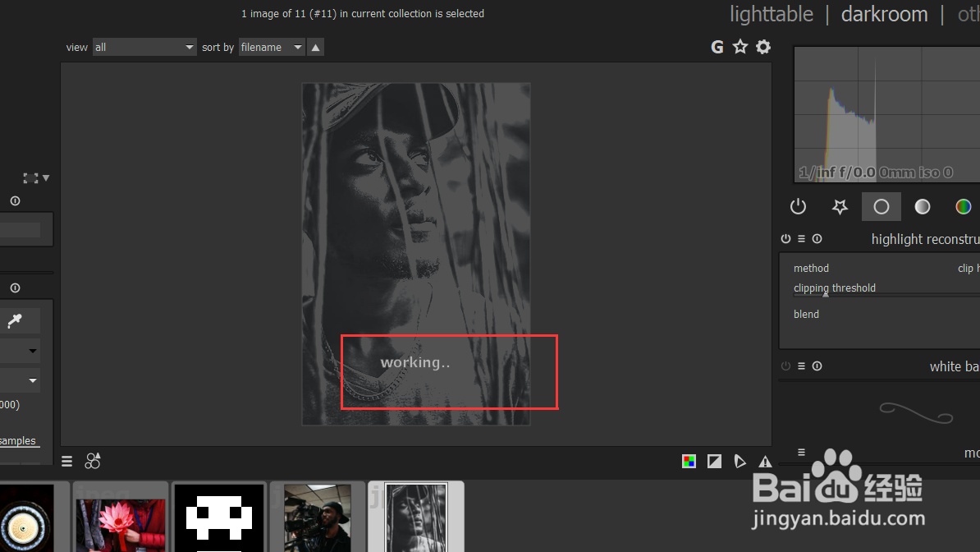Open the view filter dropdown showing all
The width and height of the screenshot is (980, 552).
144,47
